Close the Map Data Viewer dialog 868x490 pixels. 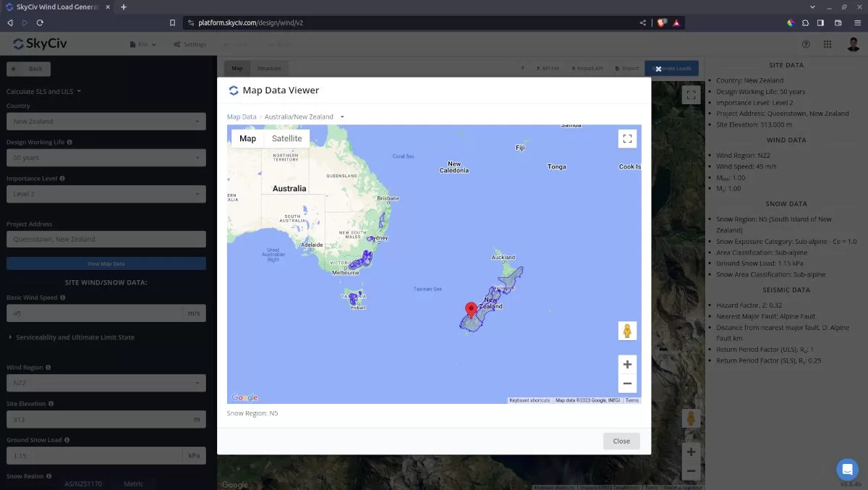[621, 441]
